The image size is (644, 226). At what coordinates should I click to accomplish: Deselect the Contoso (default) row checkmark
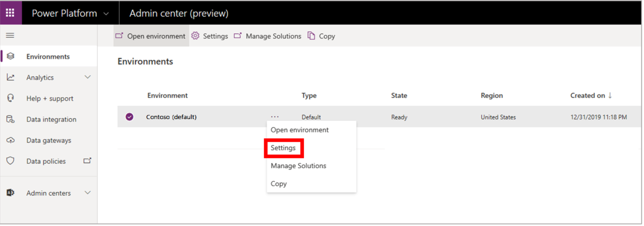(x=129, y=117)
